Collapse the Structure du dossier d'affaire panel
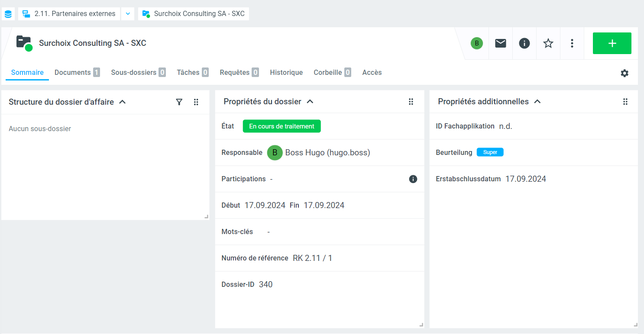 click(x=123, y=102)
